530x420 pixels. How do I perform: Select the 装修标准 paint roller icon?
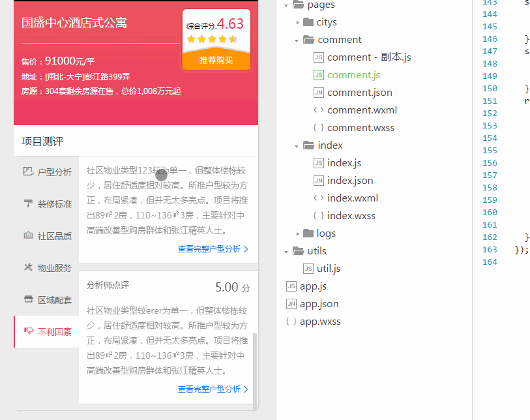coord(28,203)
